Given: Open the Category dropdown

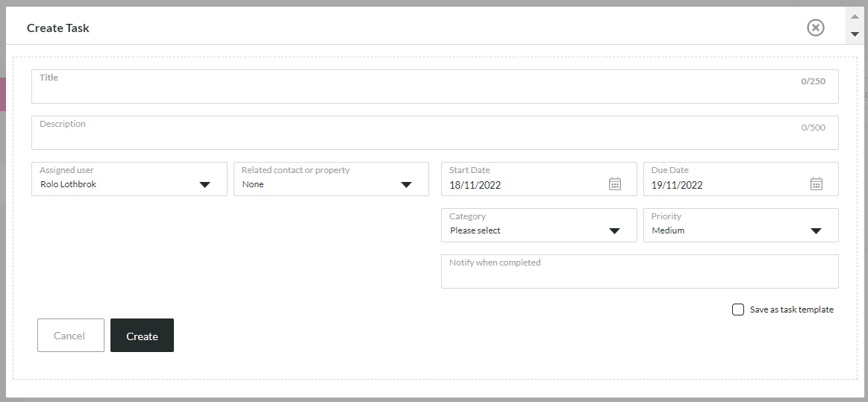Looking at the screenshot, I should pyautogui.click(x=539, y=225).
